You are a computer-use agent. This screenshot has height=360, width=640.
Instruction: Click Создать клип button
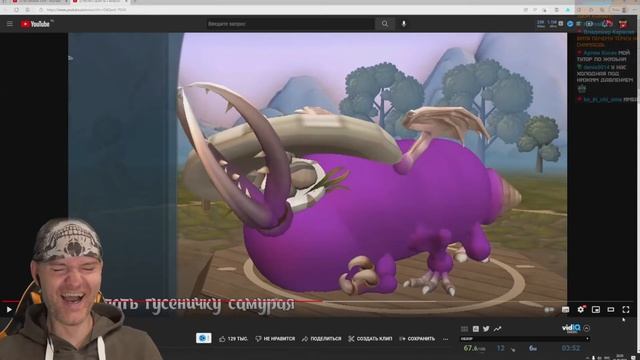370,339
